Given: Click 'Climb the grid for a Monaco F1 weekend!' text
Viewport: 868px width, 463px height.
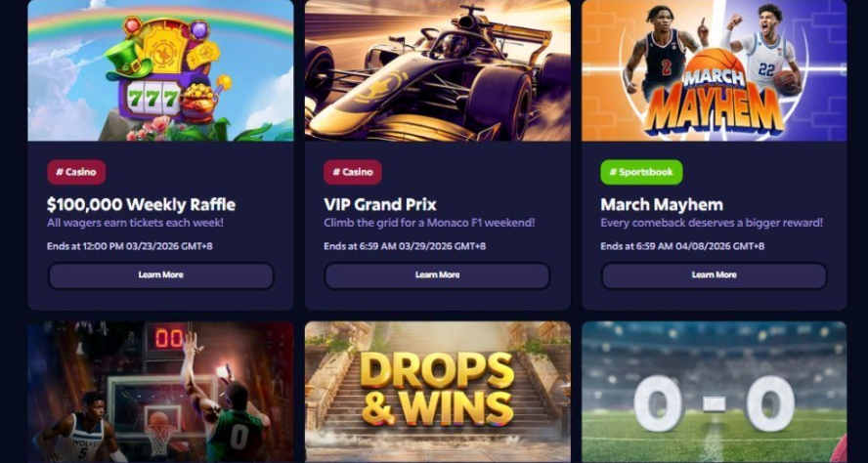Looking at the screenshot, I should [429, 223].
